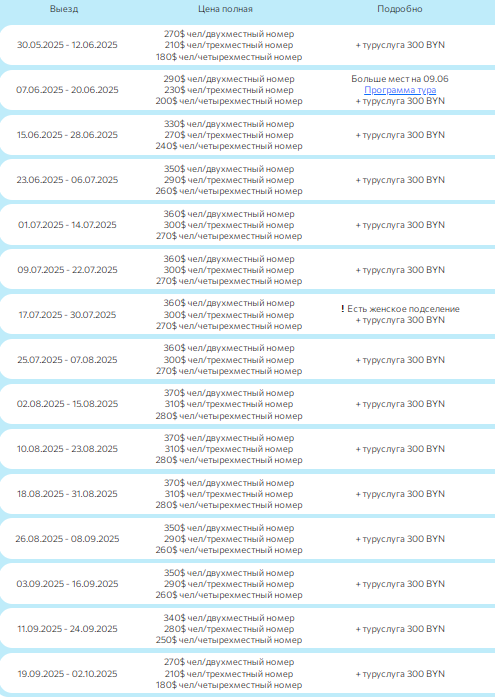The height and width of the screenshot is (699, 495).
Task: Click Есть женское подселение notice
Action: [x=403, y=309]
